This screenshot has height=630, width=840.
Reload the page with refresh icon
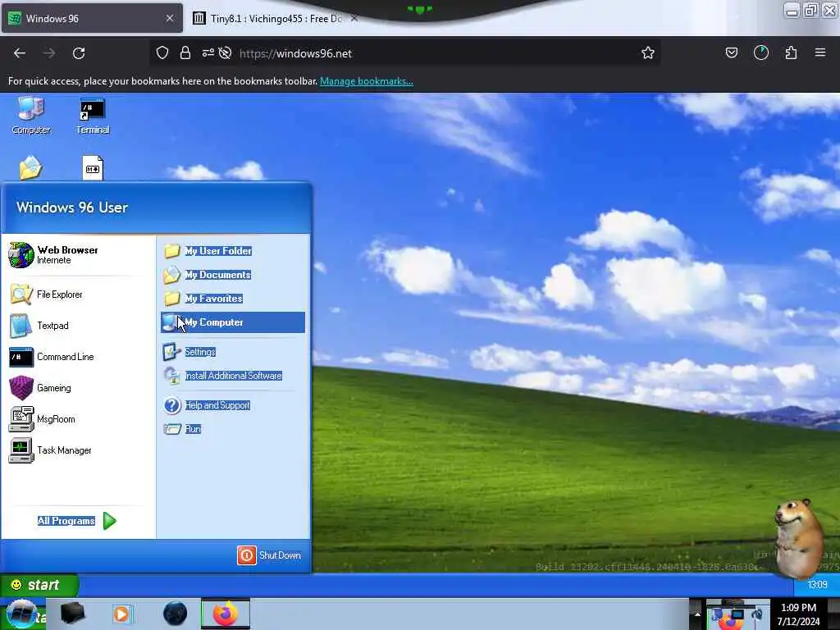pos(79,53)
